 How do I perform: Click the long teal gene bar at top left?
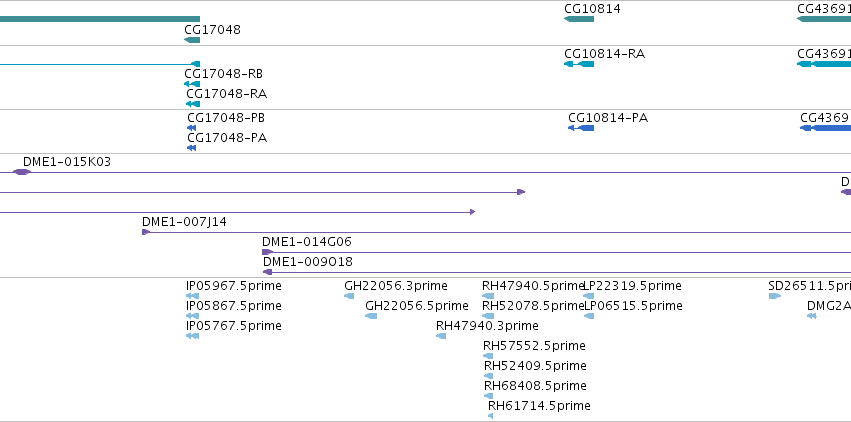click(100, 20)
